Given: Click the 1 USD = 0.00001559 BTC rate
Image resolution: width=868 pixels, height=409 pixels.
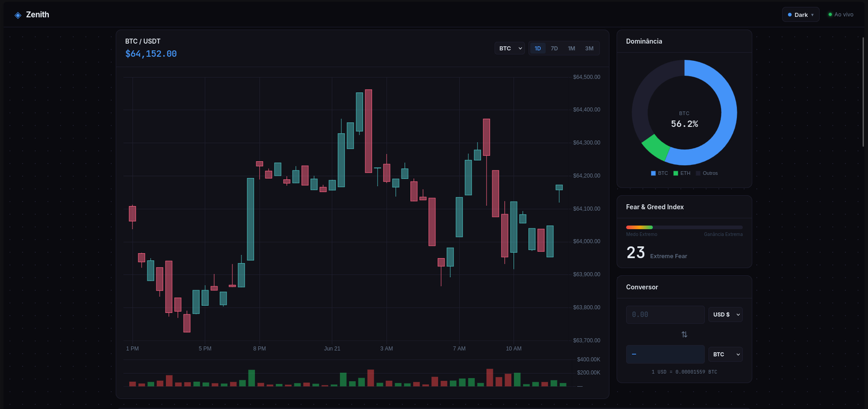Looking at the screenshot, I should [x=684, y=372].
